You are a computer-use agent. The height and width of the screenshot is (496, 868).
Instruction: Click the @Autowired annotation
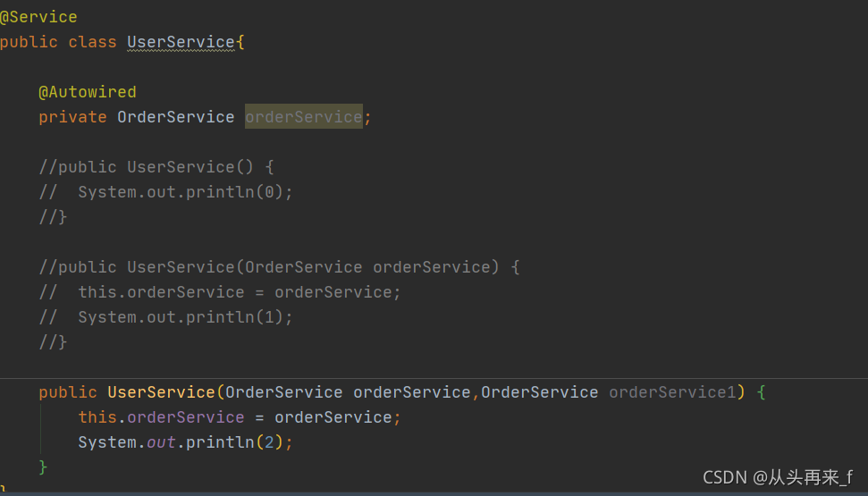(x=88, y=92)
